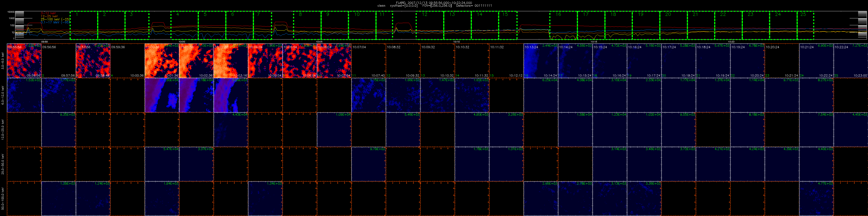Open 6-12 keV image labeled 1.30E+04
Screen dimensions: 868x216
(x=162, y=95)
